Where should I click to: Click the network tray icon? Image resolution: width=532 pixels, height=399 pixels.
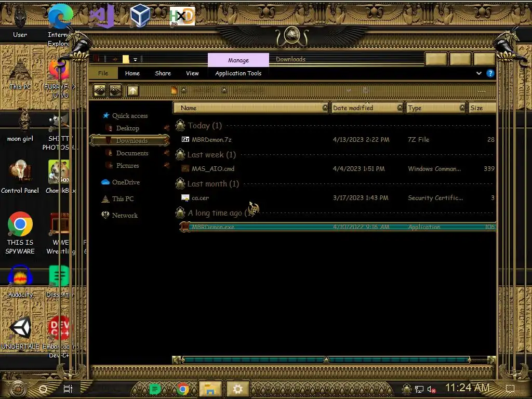419,390
